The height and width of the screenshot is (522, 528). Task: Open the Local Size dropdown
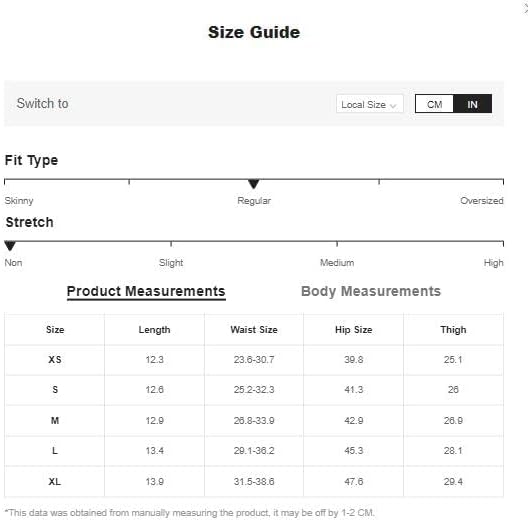[x=369, y=104]
